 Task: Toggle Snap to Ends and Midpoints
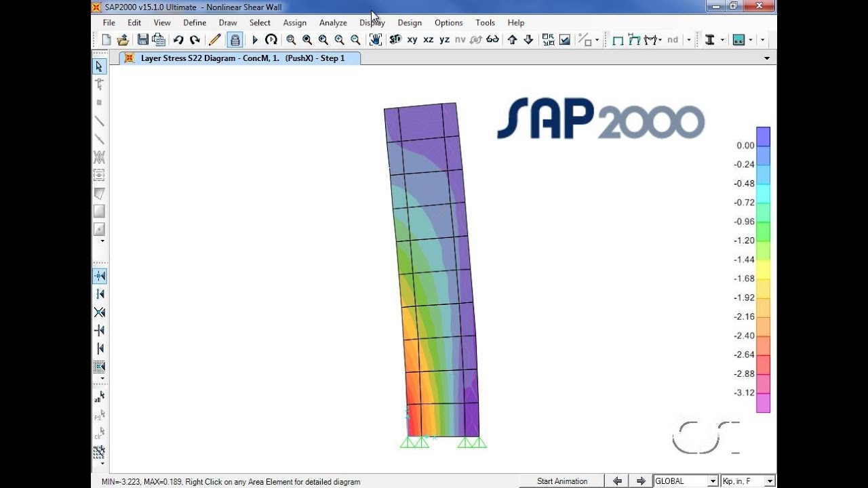(x=99, y=294)
